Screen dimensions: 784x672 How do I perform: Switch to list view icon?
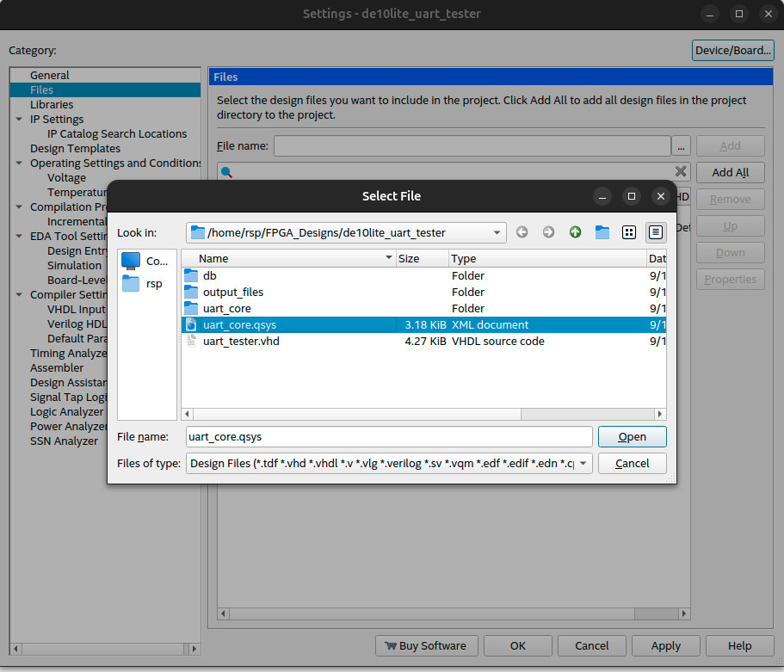point(629,232)
